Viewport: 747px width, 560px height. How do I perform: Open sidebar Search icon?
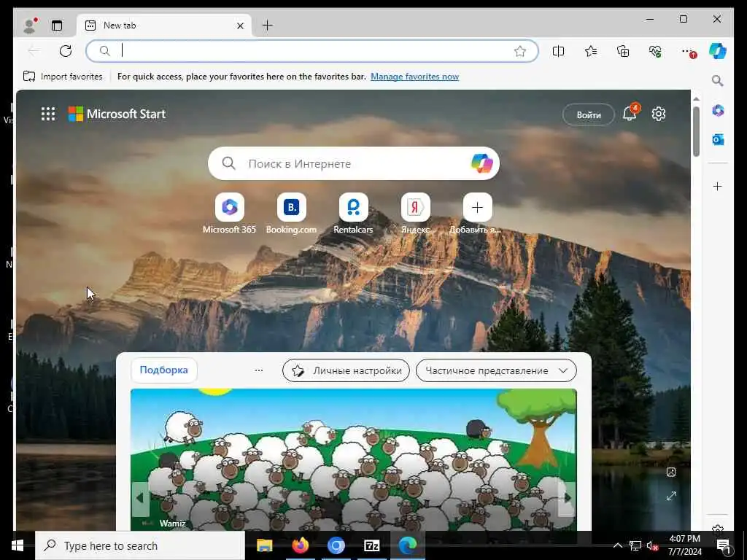[718, 80]
